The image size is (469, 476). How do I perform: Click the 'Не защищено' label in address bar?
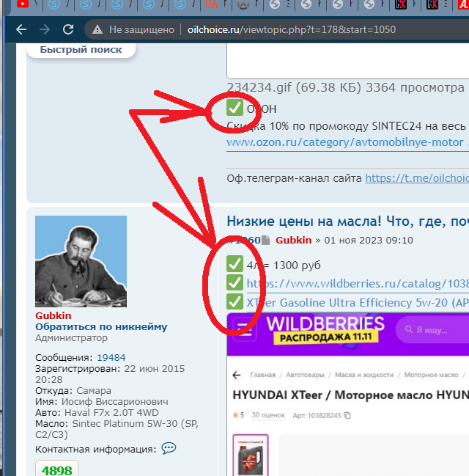coord(141,29)
